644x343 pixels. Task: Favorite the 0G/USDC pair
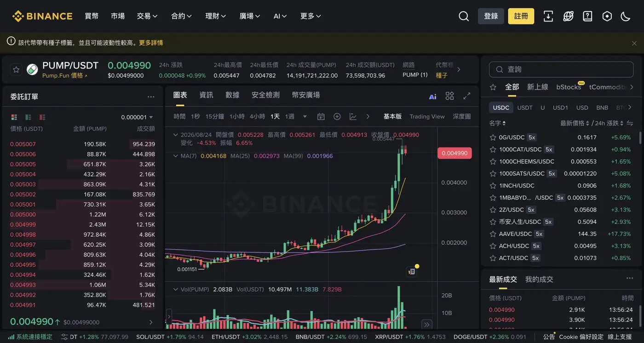point(493,137)
